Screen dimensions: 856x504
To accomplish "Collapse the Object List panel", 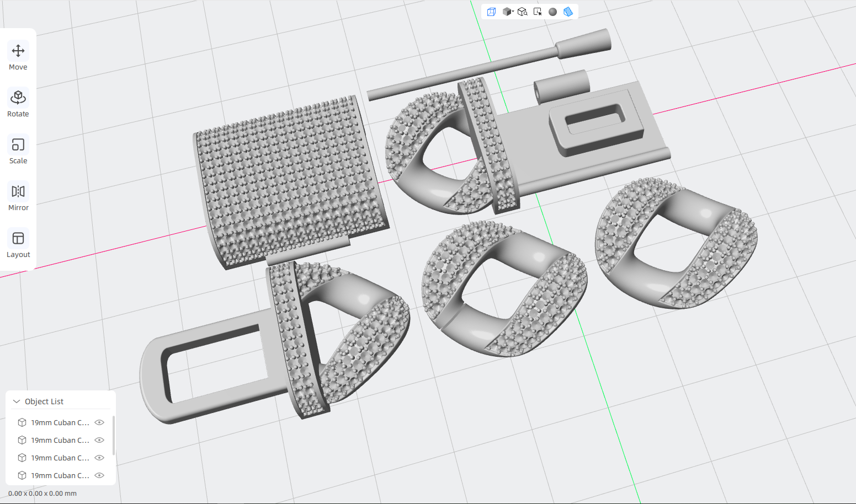I will [x=17, y=401].
